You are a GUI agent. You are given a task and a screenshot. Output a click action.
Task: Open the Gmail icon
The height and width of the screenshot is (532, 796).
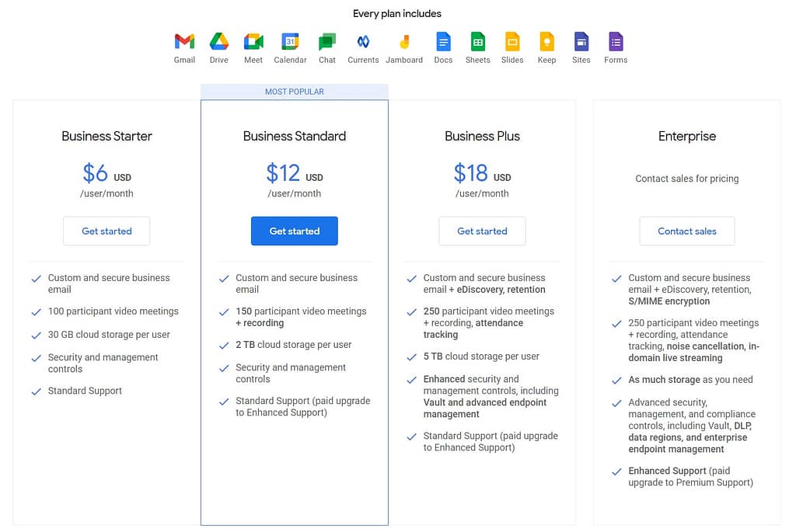tap(183, 42)
